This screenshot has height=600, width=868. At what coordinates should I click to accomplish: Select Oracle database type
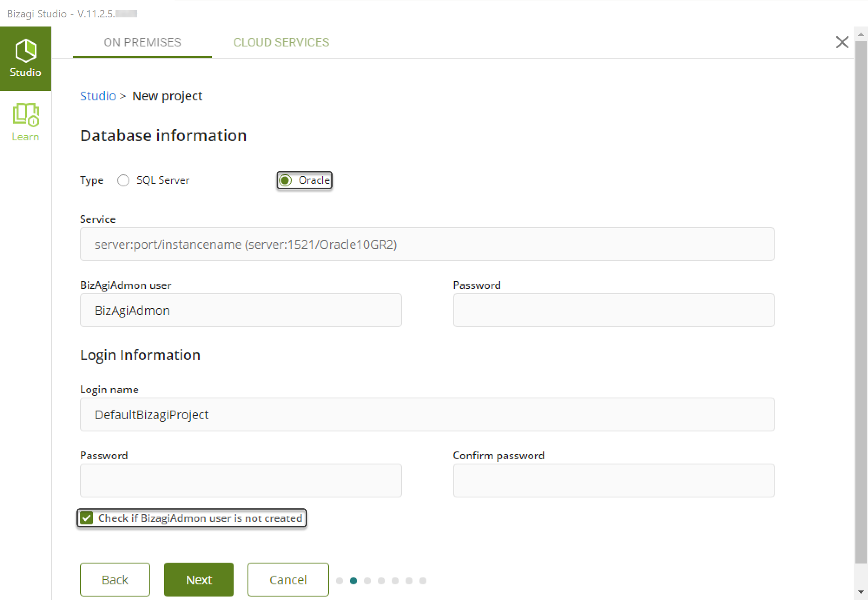[285, 180]
